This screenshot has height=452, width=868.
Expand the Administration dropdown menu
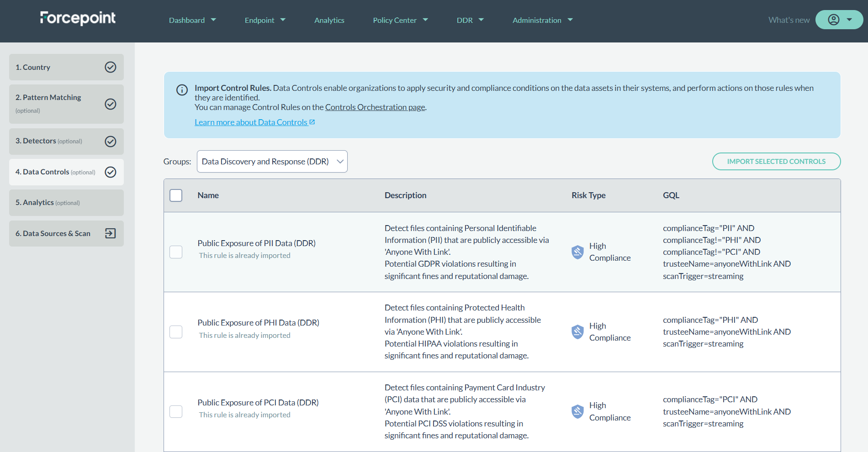(x=542, y=20)
